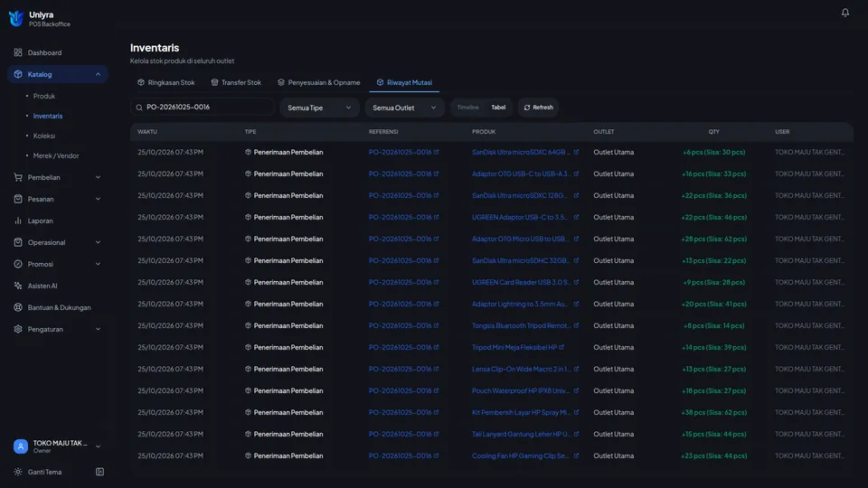The image size is (868, 488).
Task: Open external link icon beside Tongsis Bluetooth product
Action: tap(576, 325)
